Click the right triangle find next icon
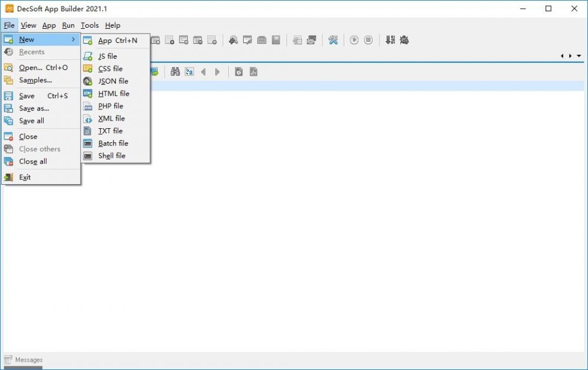The height and width of the screenshot is (370, 588). (217, 72)
